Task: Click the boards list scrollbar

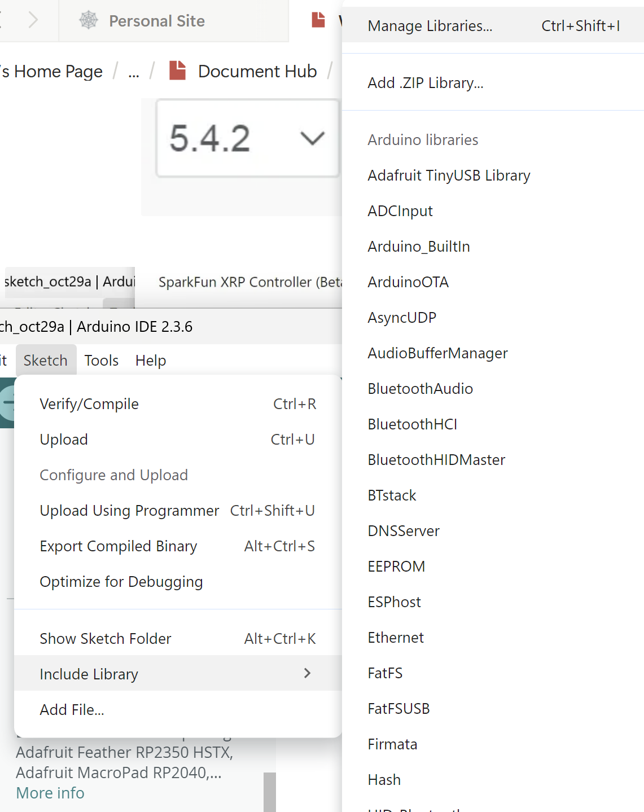Action: tap(269, 792)
